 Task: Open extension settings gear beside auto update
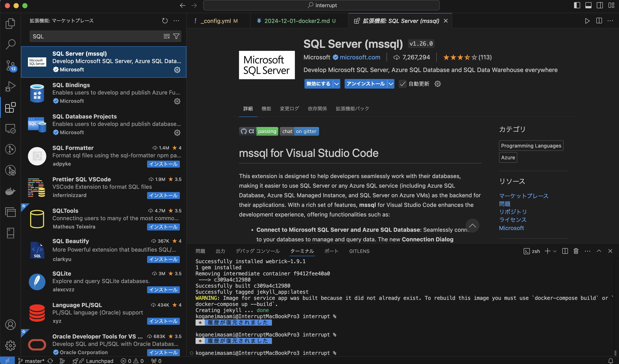437,84
